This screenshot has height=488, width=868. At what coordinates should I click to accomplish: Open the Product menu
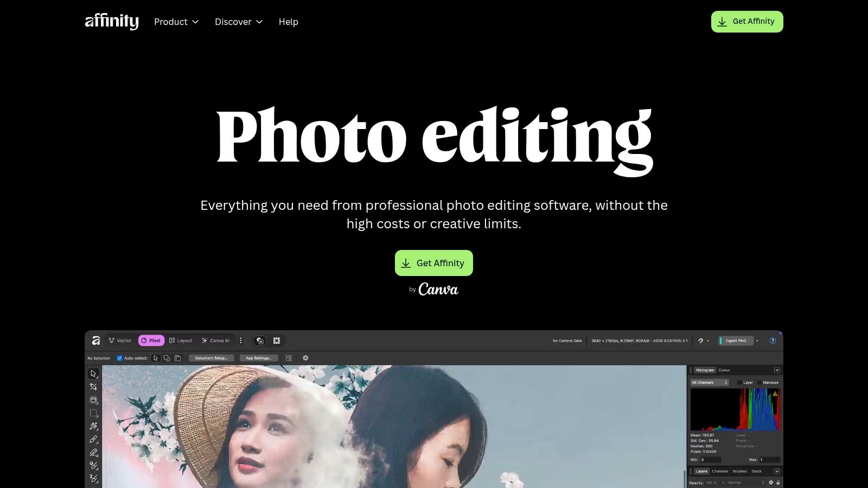point(176,22)
